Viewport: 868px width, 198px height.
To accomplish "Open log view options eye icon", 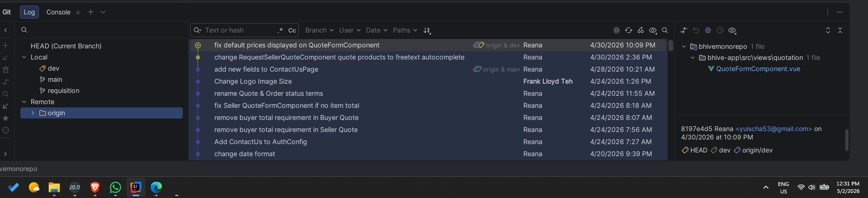I will click(653, 30).
